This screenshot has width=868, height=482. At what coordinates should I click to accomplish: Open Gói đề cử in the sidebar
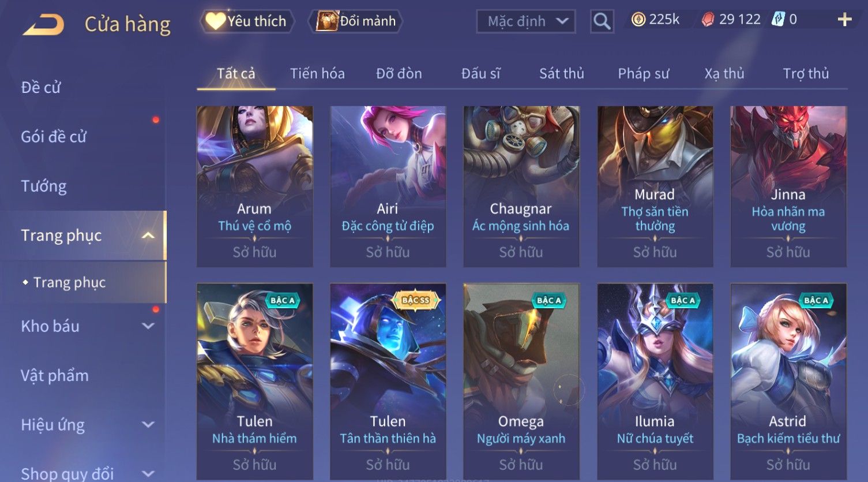pyautogui.click(x=54, y=137)
